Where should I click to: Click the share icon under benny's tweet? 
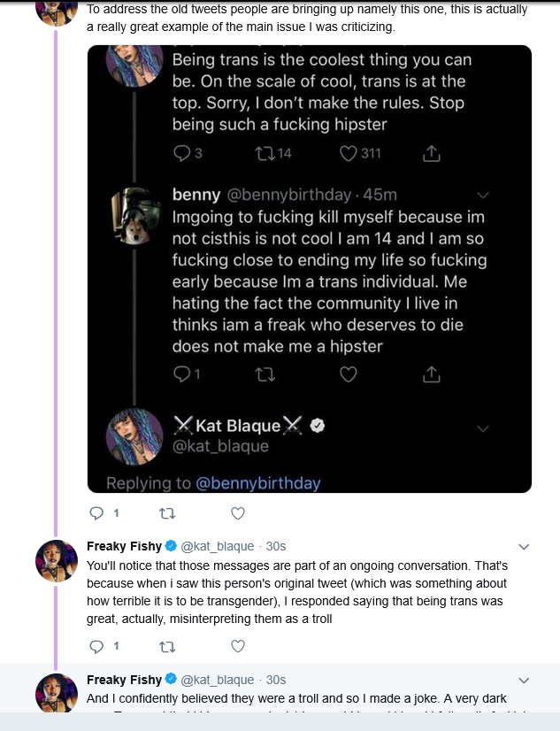(x=432, y=375)
